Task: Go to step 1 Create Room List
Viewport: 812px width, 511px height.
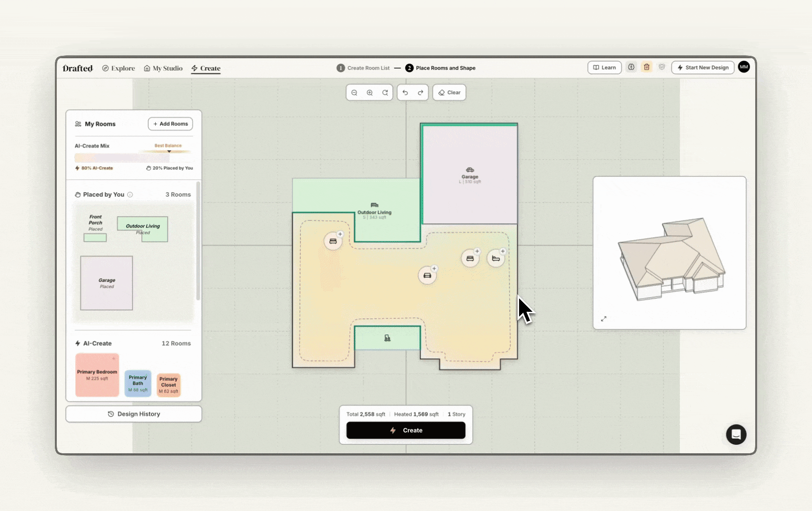Action: pos(363,68)
